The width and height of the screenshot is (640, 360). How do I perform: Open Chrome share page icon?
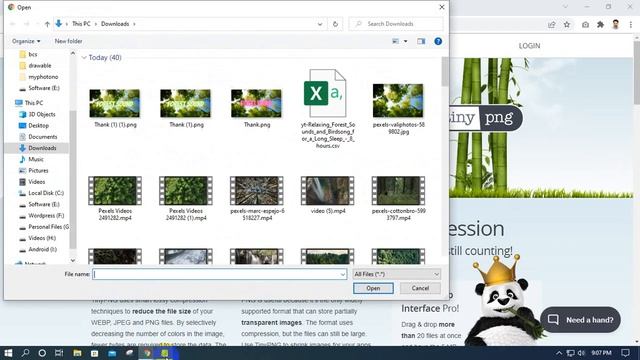pyautogui.click(x=551, y=24)
